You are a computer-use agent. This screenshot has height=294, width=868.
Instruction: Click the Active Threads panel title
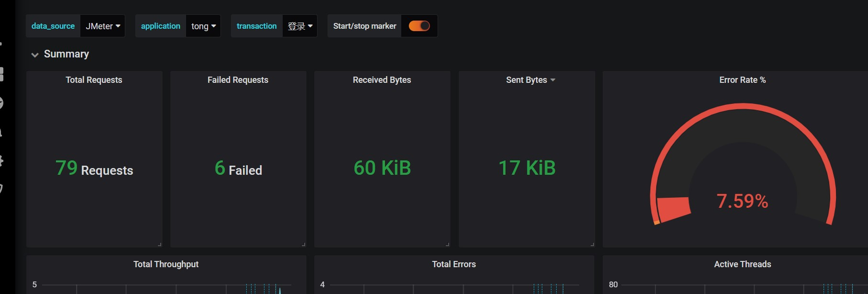pyautogui.click(x=742, y=264)
